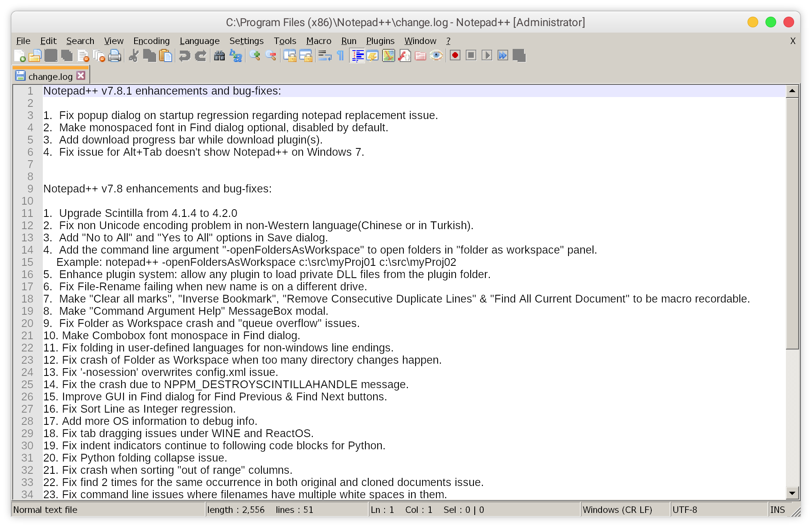Image resolution: width=812 pixels, height=528 pixels.
Task: Toggle the monitoring eye icon
Action: tap(436, 55)
